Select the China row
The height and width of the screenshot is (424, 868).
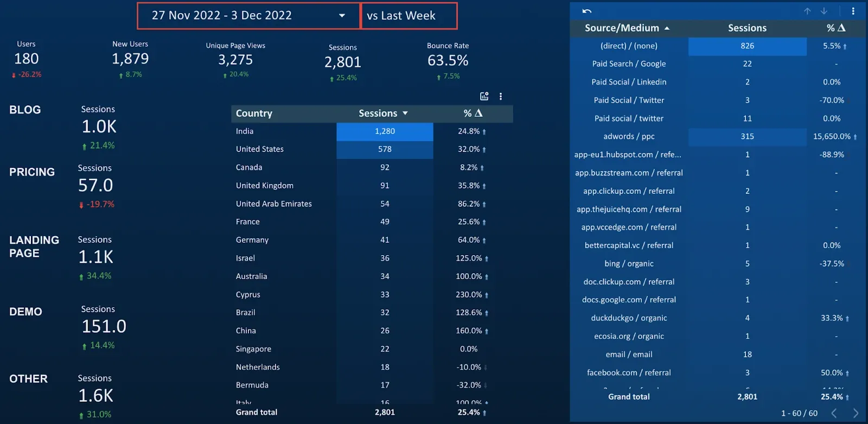click(x=372, y=331)
